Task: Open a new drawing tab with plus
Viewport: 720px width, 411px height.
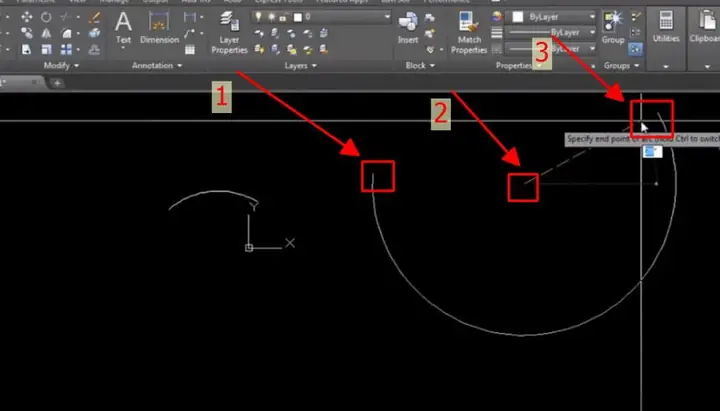Action: coord(57,83)
